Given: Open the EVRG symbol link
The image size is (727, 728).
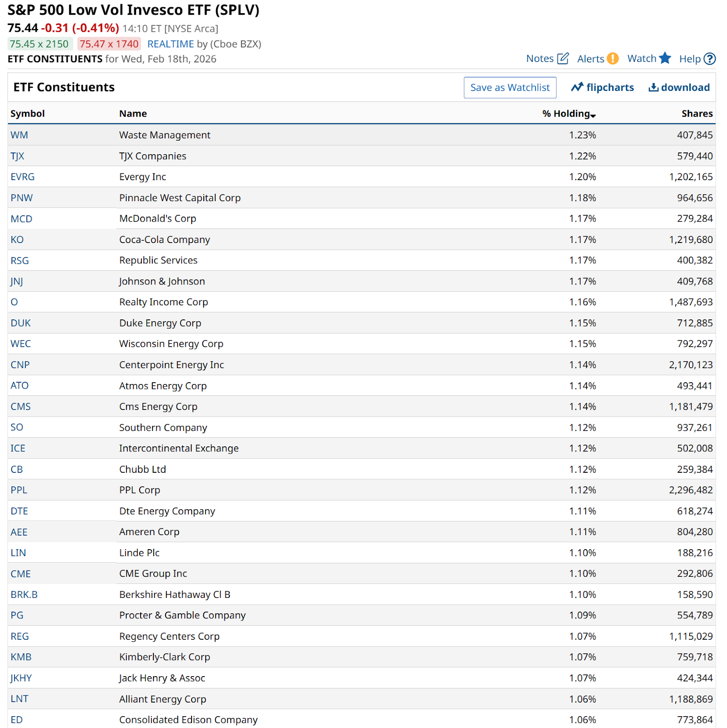Looking at the screenshot, I should pyautogui.click(x=23, y=177).
